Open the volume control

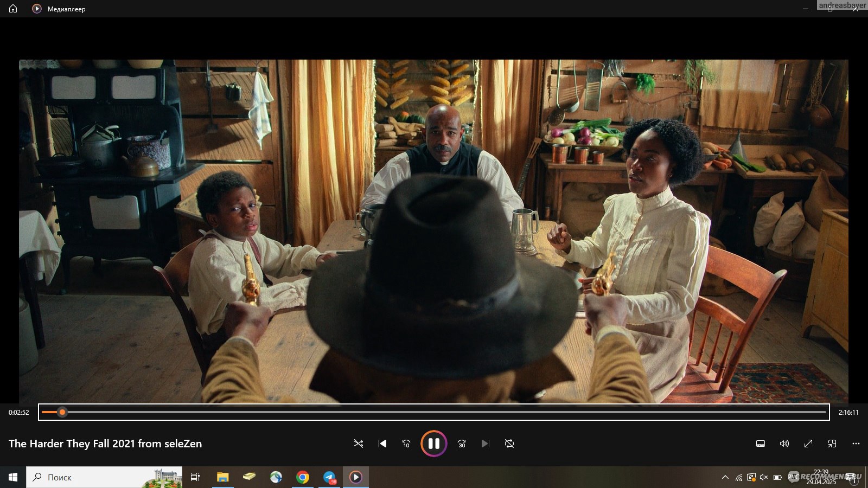pos(784,444)
